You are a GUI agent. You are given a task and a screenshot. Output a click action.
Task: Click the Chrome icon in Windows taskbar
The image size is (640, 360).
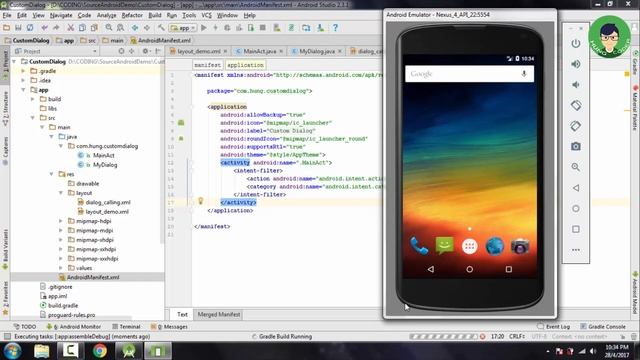click(x=100, y=351)
